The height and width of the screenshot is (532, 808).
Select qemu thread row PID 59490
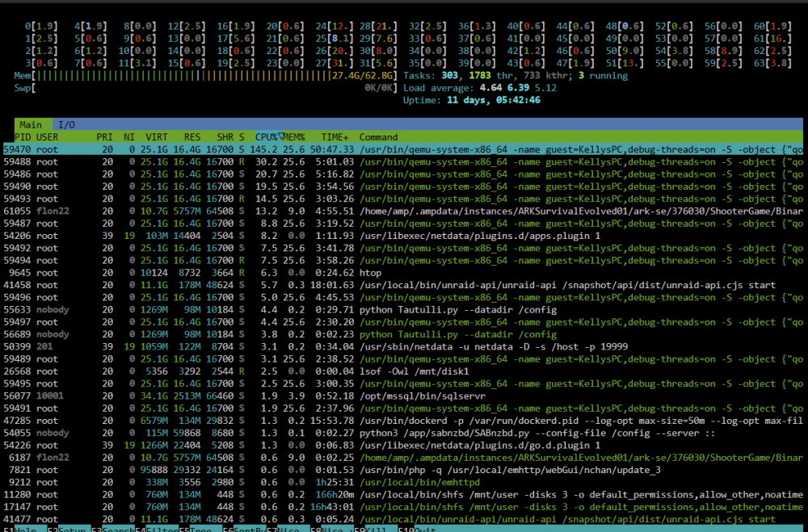point(403,186)
